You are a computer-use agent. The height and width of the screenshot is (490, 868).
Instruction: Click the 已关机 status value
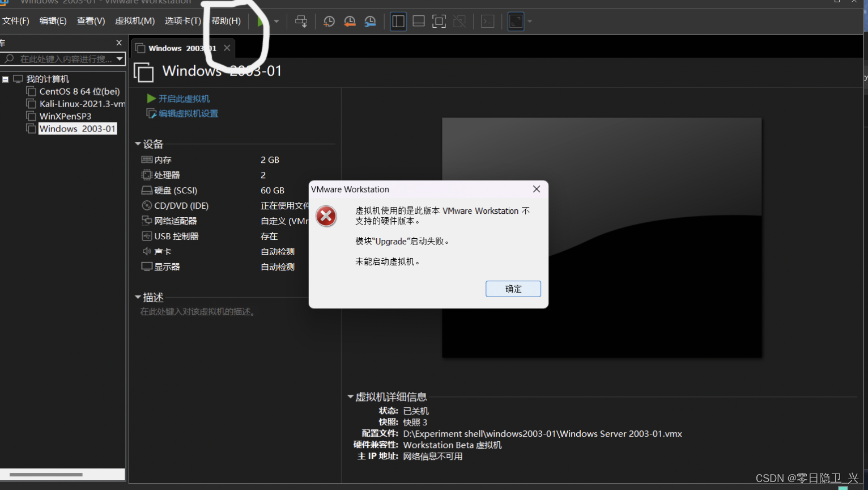click(416, 411)
